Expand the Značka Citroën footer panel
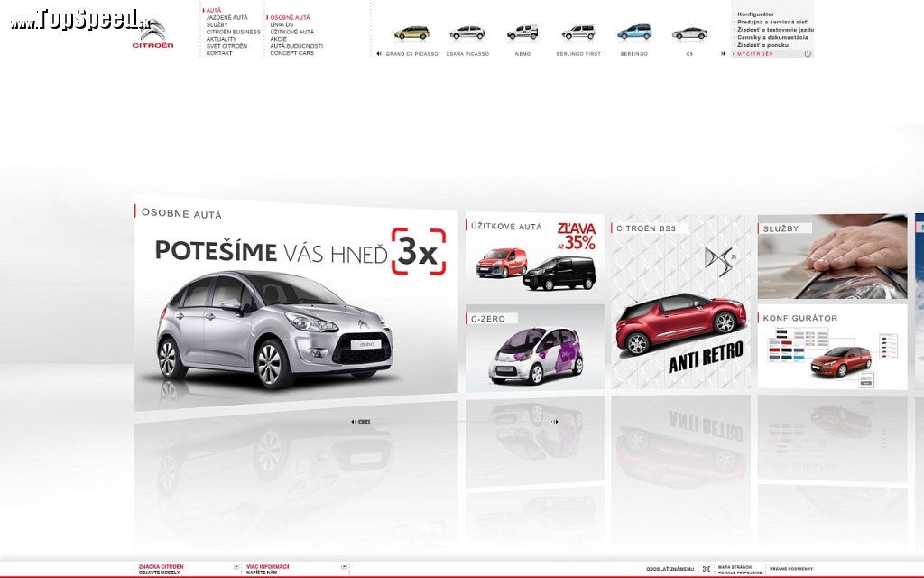Image resolution: width=924 pixels, height=578 pixels. click(x=236, y=567)
